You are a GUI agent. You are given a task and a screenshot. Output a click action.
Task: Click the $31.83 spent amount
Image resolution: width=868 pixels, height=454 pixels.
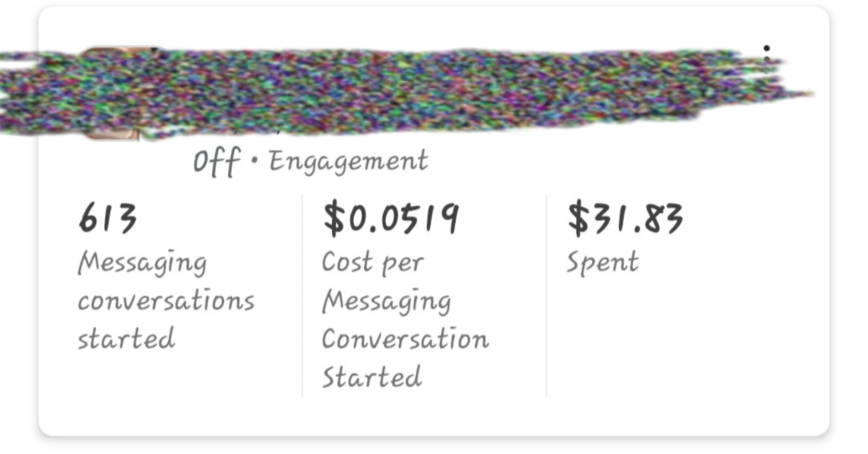click(625, 219)
